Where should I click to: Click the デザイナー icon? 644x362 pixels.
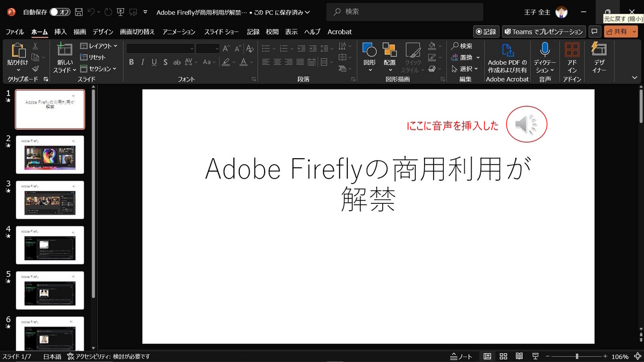(598, 49)
